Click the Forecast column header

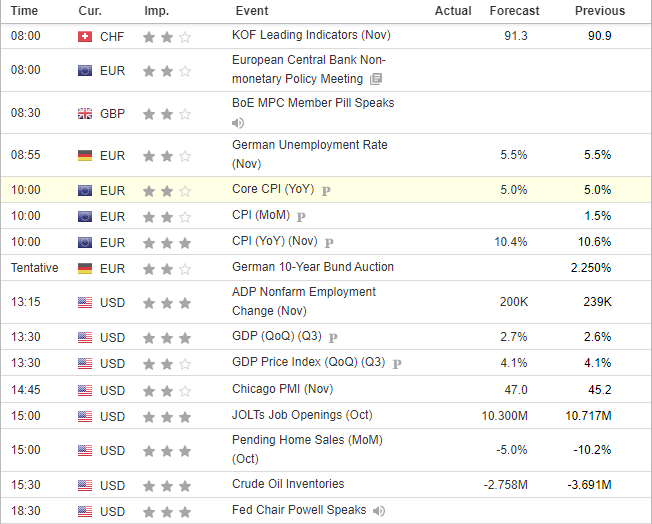pyautogui.click(x=514, y=11)
